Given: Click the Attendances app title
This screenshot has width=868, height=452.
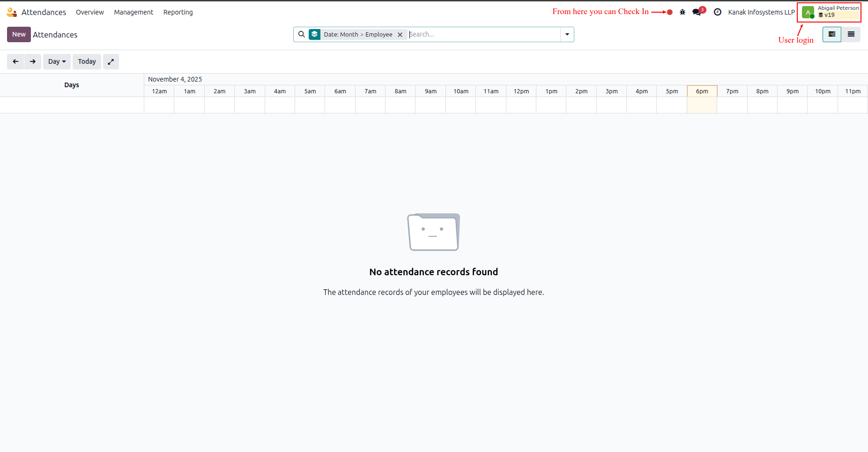Looking at the screenshot, I should pos(44,12).
